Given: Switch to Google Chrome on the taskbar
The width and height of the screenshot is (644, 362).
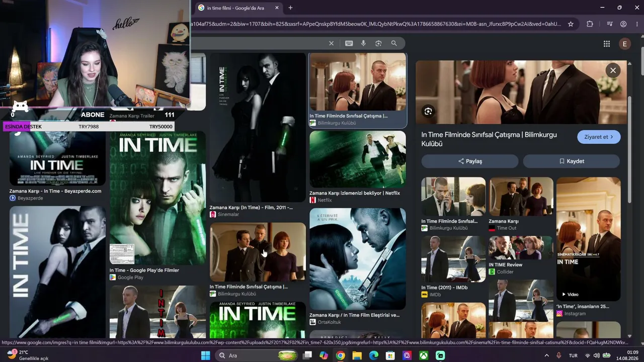Looking at the screenshot, I should point(341,355).
